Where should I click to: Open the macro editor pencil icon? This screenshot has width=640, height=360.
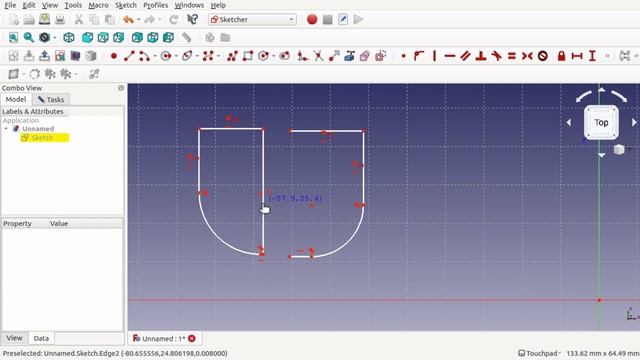click(x=343, y=19)
